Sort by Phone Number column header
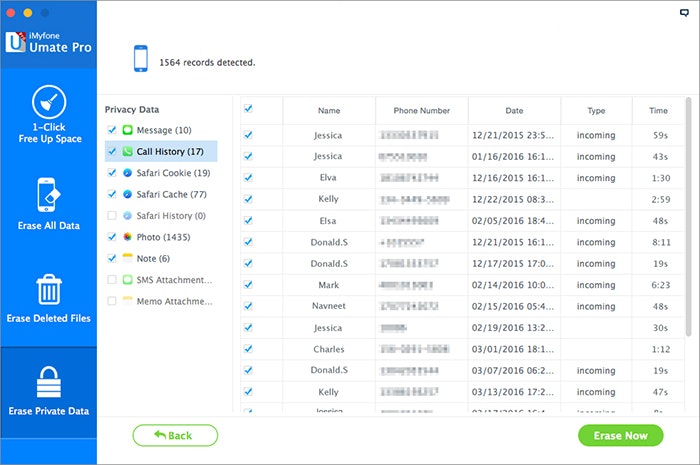 tap(422, 111)
